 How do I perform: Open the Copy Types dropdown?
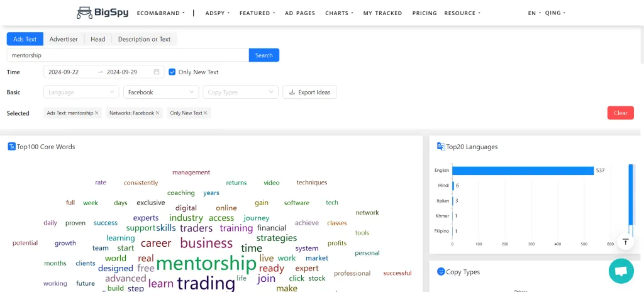point(241,92)
